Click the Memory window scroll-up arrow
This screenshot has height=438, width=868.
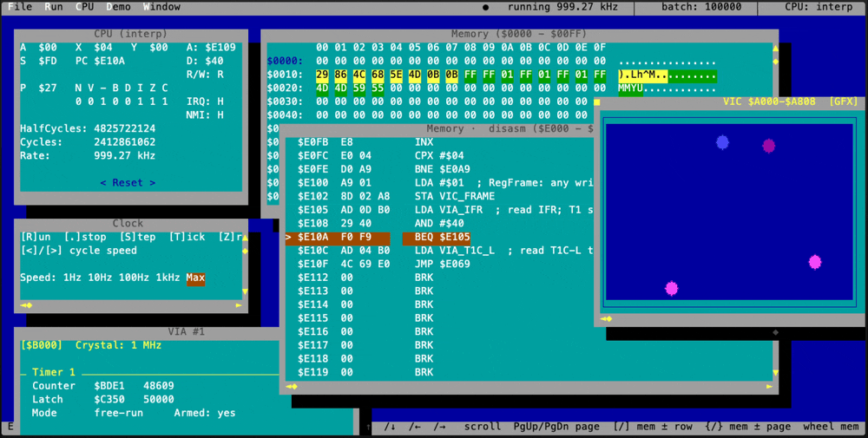click(x=775, y=48)
